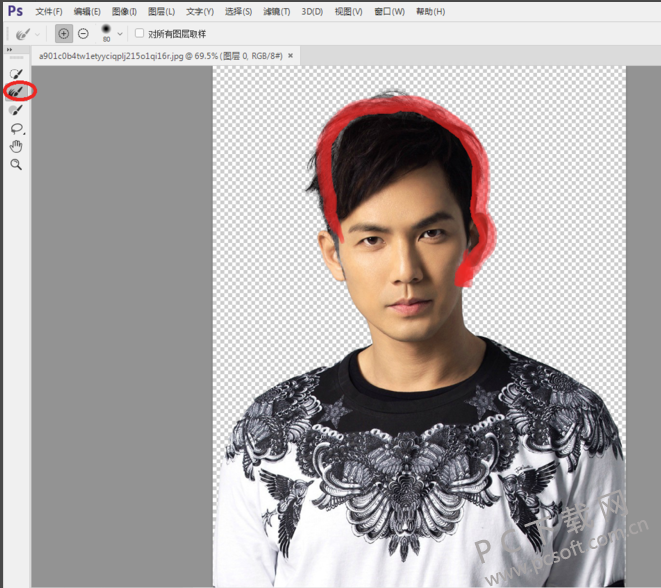Close the open jpg document tab
This screenshot has height=588, width=661.
point(291,56)
